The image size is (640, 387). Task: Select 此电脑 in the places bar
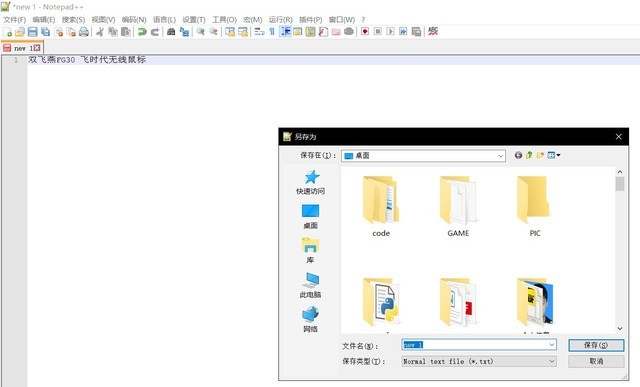click(x=311, y=285)
